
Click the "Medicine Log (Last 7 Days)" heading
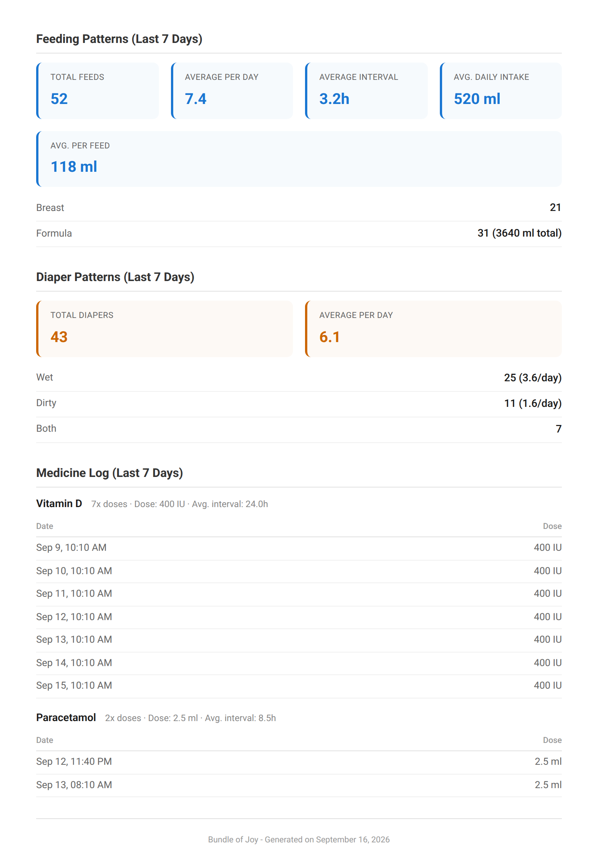(x=110, y=473)
